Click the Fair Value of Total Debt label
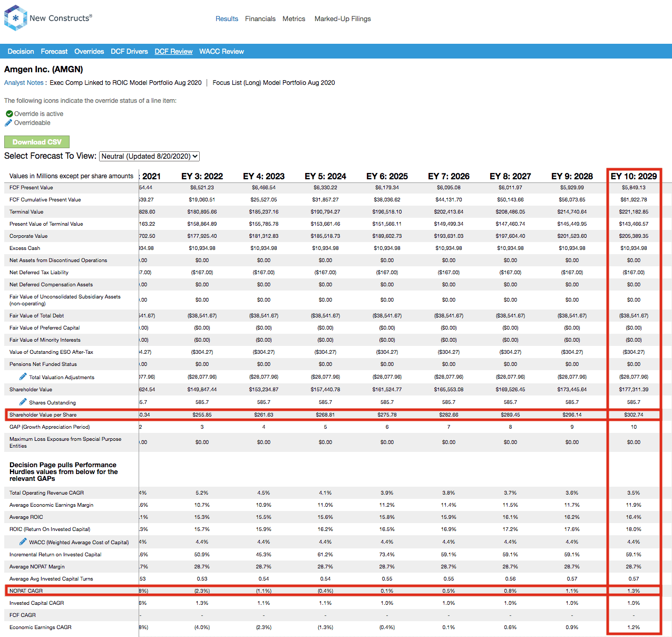 (x=36, y=315)
